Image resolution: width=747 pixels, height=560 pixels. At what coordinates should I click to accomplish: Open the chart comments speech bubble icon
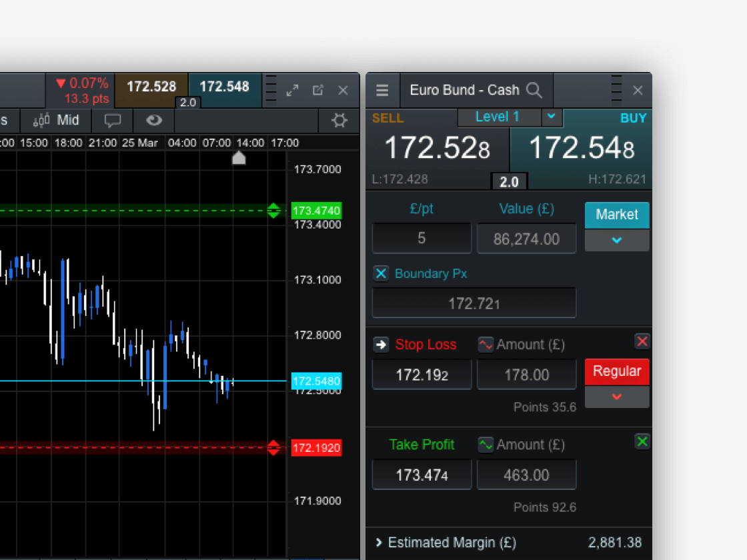click(x=112, y=121)
